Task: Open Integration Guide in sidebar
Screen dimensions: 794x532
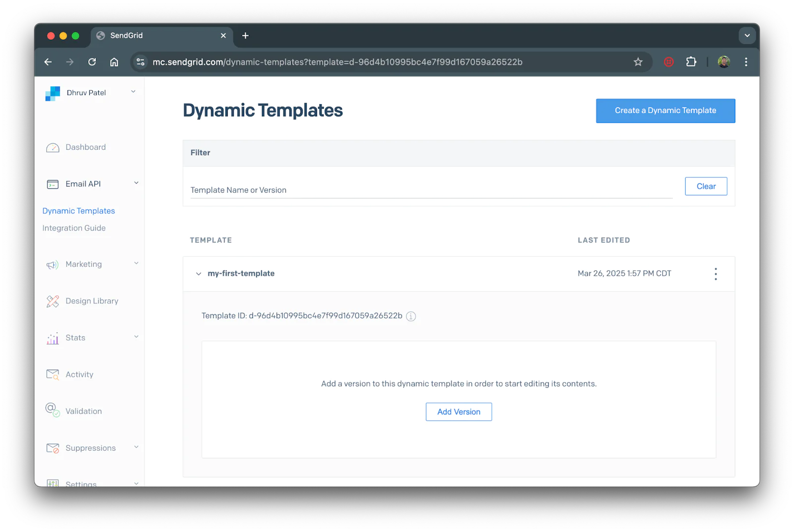Action: [74, 229]
